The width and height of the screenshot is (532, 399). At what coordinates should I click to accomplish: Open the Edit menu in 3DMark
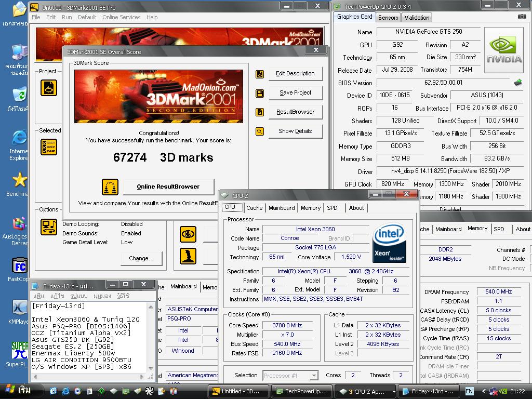click(x=51, y=17)
